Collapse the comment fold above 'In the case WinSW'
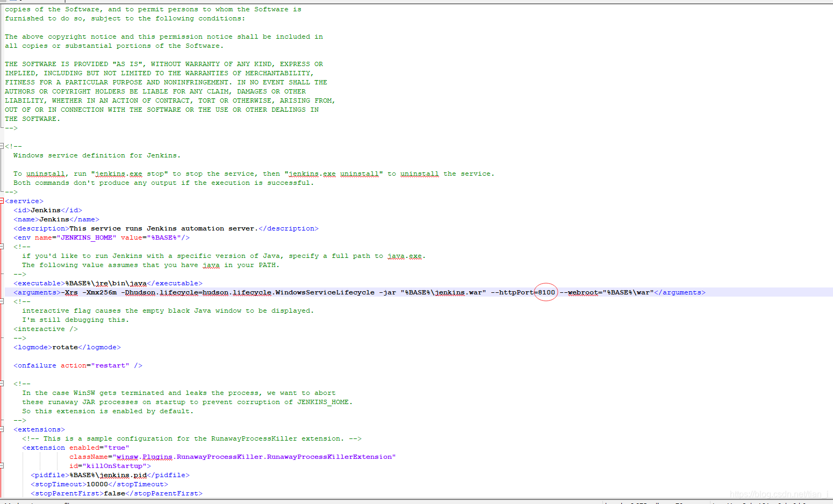Screen dimensions: 833x504 click(2, 384)
